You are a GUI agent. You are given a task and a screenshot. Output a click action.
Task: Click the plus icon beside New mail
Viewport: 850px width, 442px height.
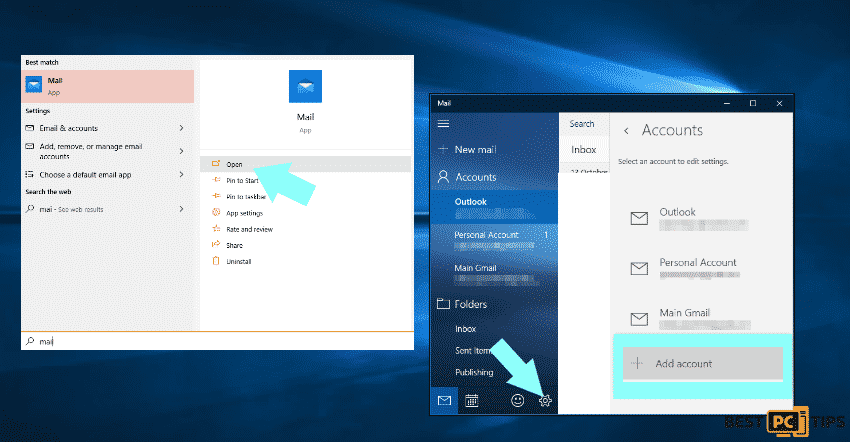coord(443,149)
